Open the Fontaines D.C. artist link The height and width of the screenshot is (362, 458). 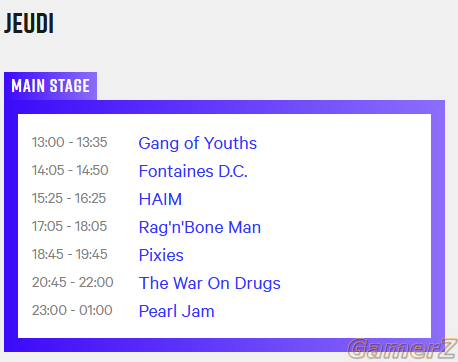(x=193, y=171)
